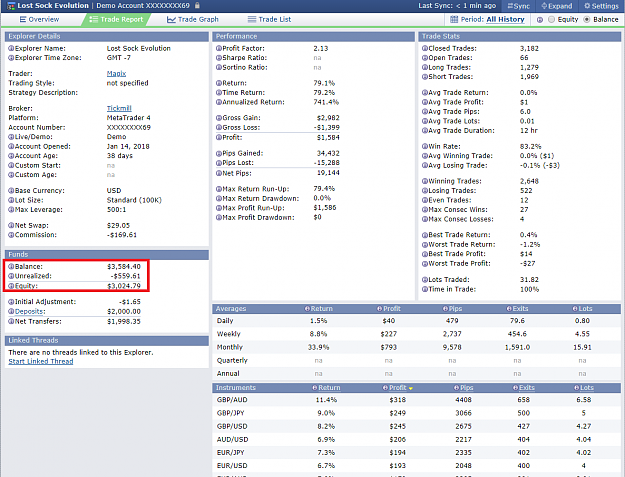Image resolution: width=625 pixels, height=477 pixels.
Task: Click info icon next to Win Rate
Action: [425, 146]
